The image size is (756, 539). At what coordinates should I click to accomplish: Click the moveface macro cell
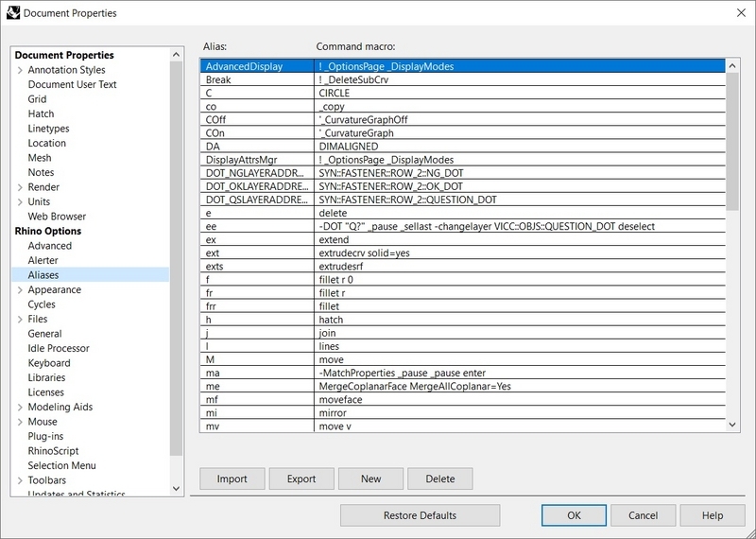[520, 400]
